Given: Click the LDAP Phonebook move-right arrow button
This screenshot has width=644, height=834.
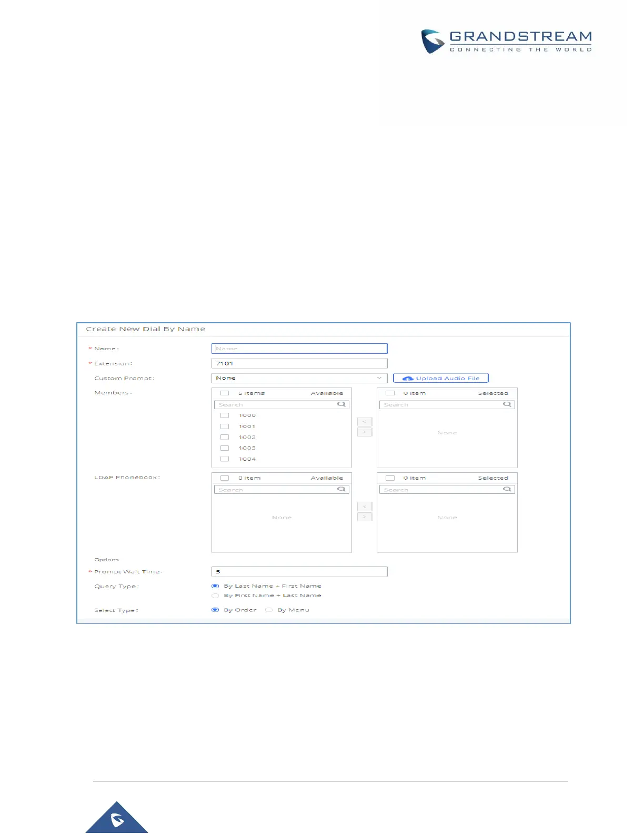Looking at the screenshot, I should coord(364,517).
